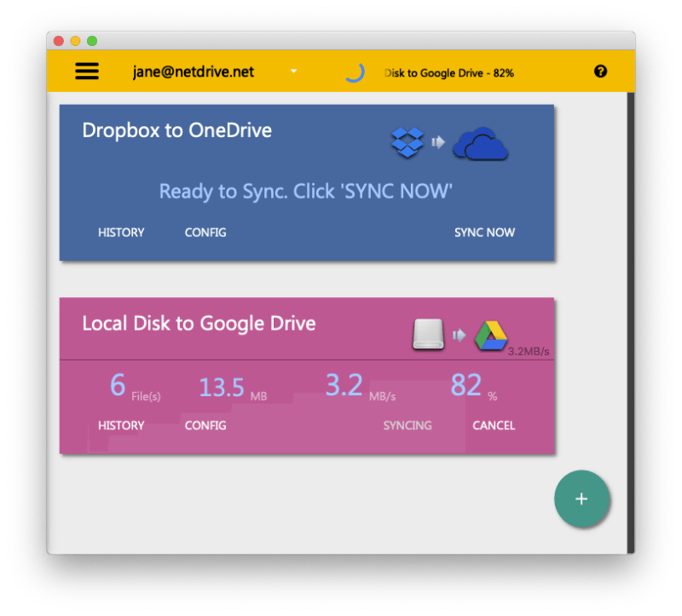Open Config for Local Disk to Google Drive

(x=205, y=426)
